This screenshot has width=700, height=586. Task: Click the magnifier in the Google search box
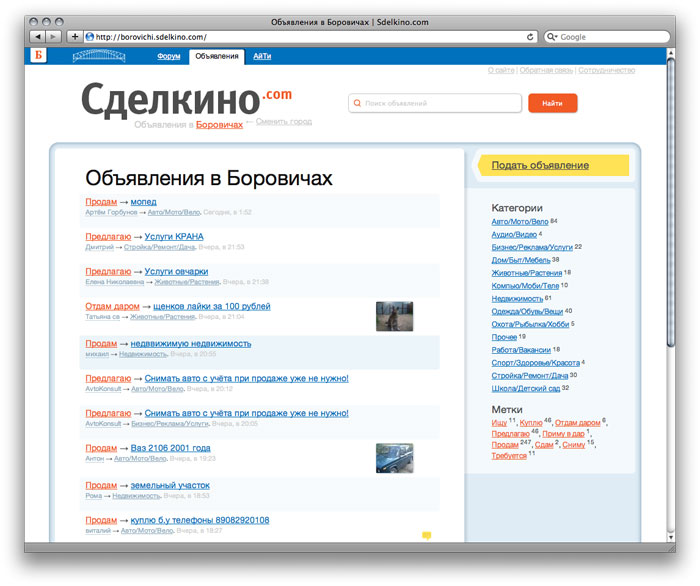[552, 36]
